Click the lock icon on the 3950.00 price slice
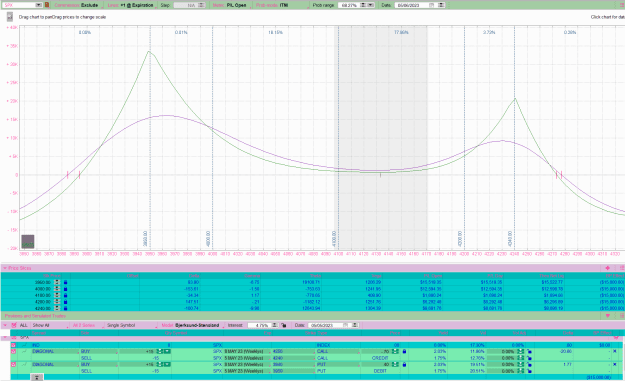 (65, 282)
